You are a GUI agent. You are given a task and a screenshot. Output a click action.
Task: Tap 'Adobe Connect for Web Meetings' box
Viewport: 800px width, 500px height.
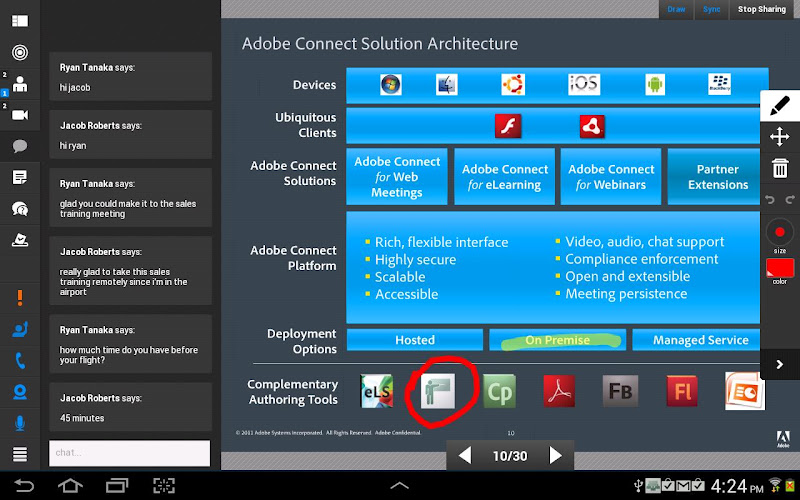[x=397, y=177]
